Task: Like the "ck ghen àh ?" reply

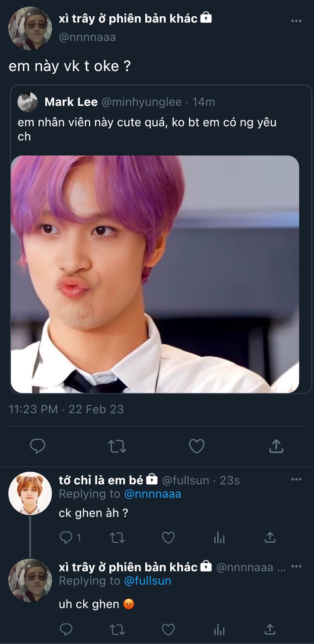Action: click(168, 538)
